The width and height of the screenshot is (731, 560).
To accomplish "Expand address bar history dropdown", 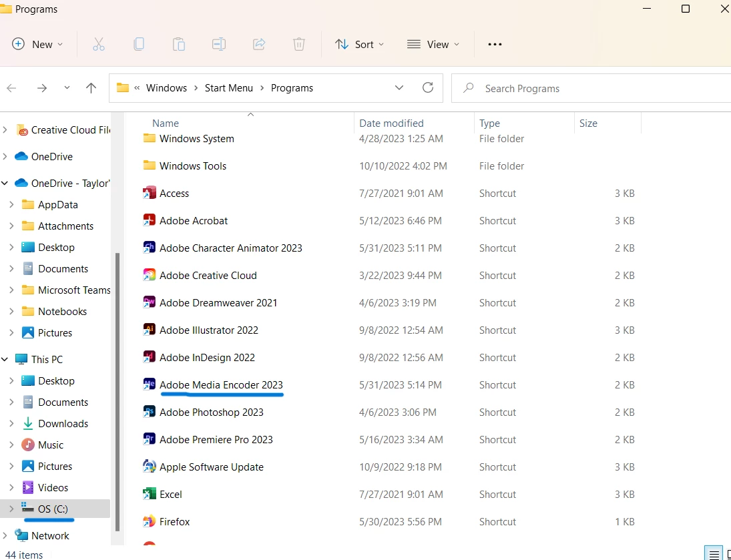I will click(399, 87).
